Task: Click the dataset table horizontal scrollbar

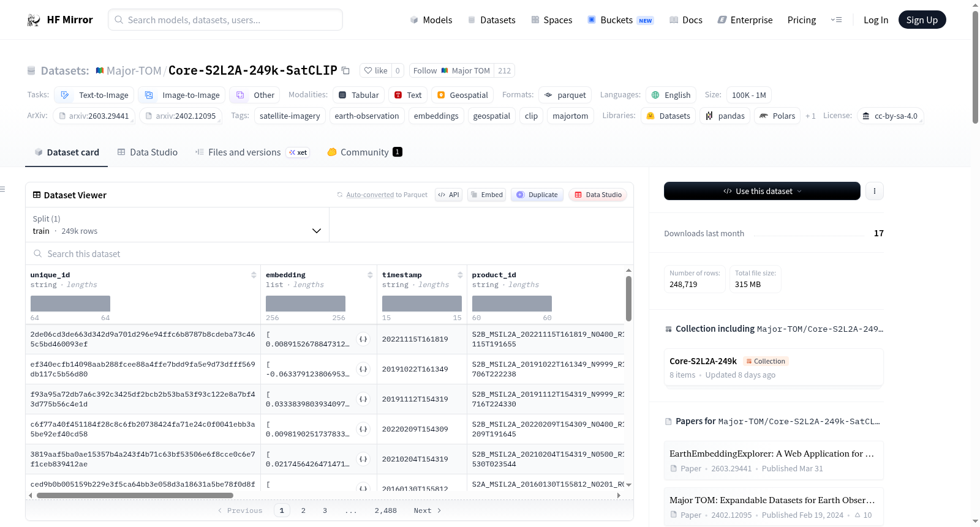Action: (x=135, y=495)
